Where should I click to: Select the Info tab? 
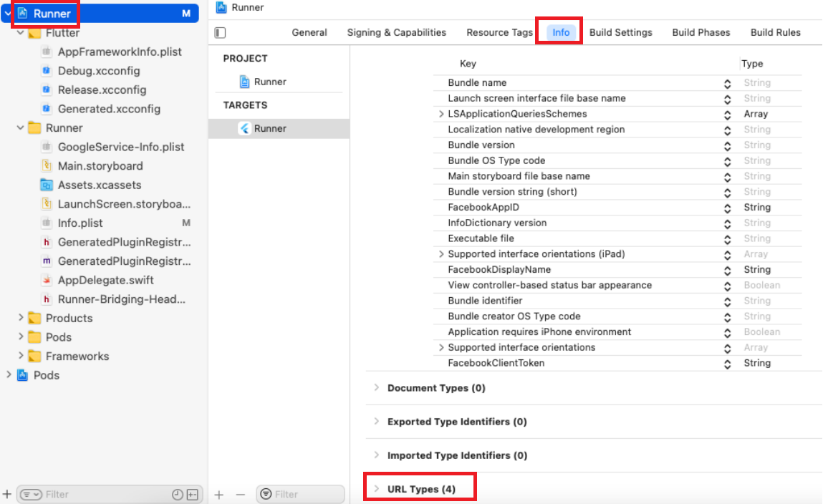pyautogui.click(x=561, y=32)
